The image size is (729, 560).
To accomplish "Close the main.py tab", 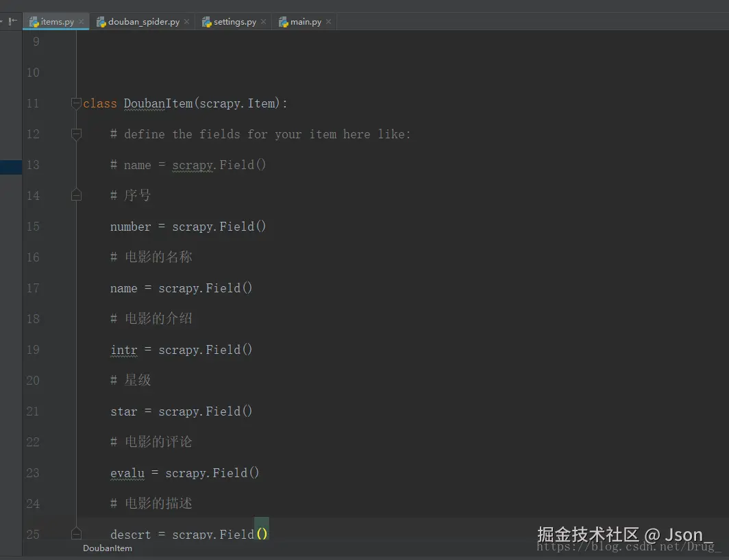I will (329, 22).
